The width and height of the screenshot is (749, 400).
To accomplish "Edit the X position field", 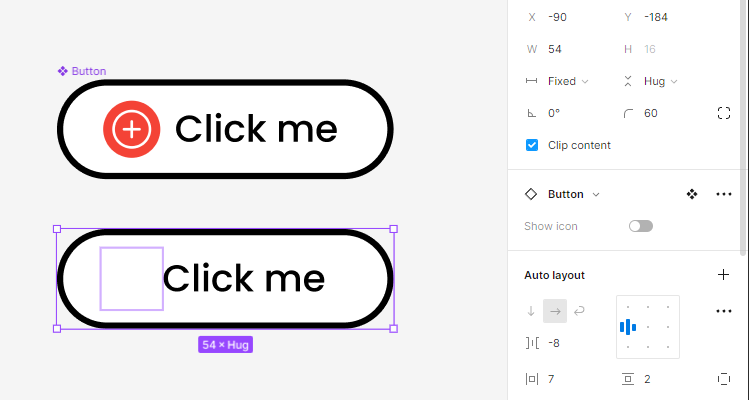I will point(568,17).
